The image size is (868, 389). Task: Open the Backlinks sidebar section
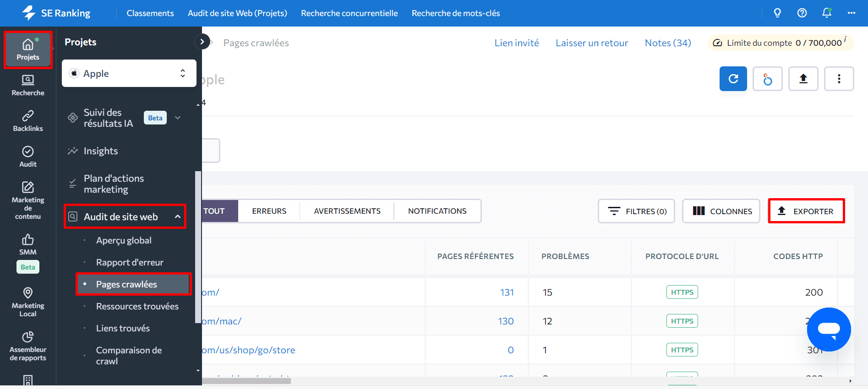[x=28, y=121]
